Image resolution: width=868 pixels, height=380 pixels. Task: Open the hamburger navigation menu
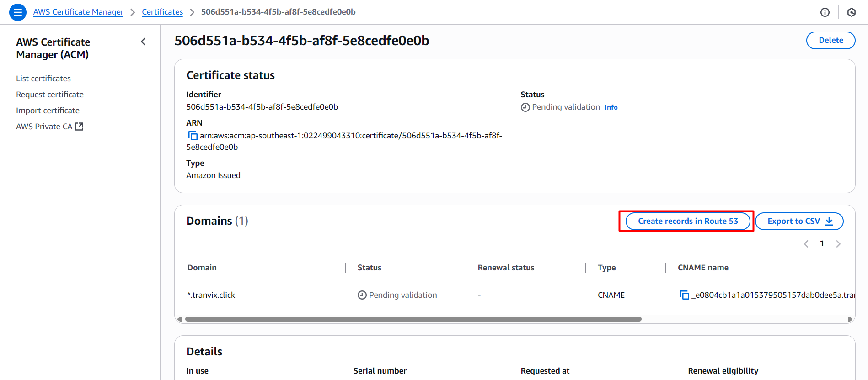(x=17, y=12)
